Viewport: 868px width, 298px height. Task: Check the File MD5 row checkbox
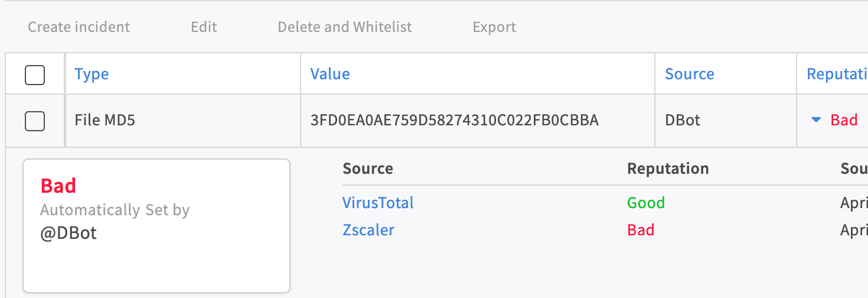(x=35, y=121)
